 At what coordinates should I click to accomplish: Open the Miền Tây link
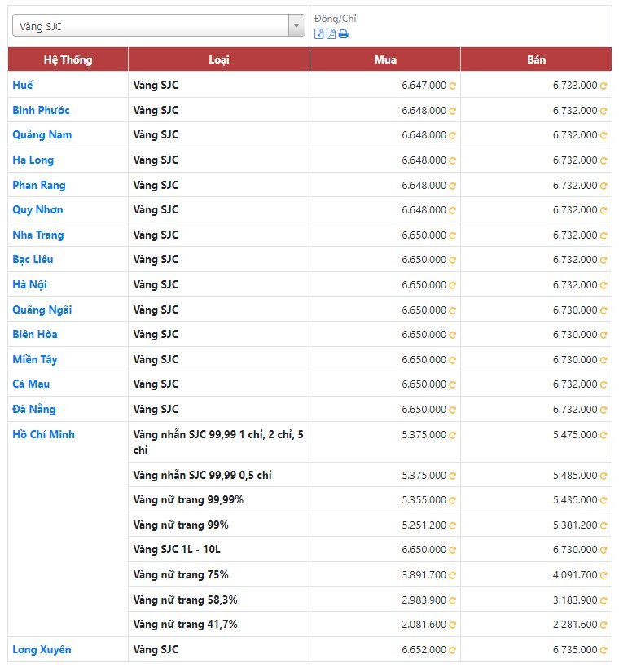(35, 359)
